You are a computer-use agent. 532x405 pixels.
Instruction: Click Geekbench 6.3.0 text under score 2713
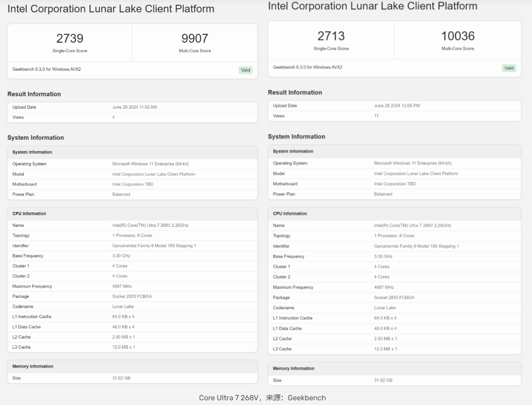pos(307,67)
